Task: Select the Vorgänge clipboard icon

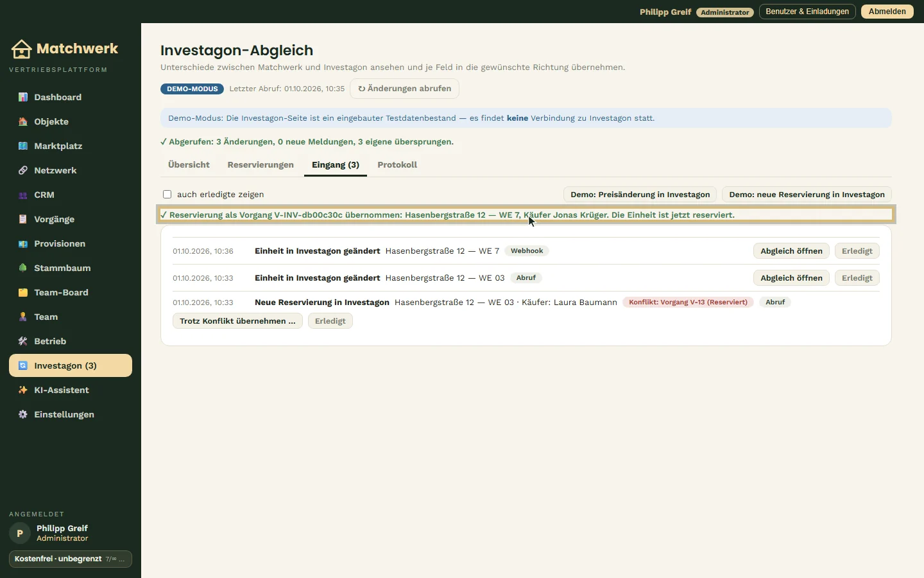Action: click(23, 219)
